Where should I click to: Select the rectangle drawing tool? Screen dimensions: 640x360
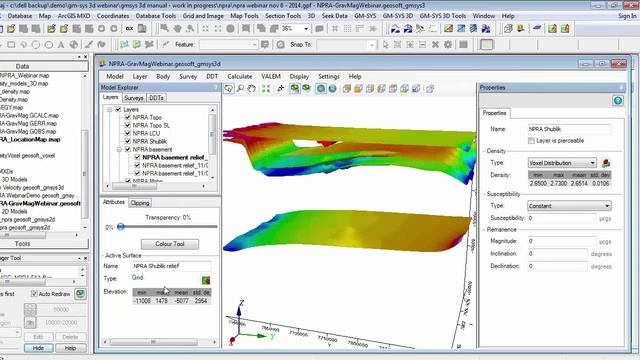coord(11,44)
